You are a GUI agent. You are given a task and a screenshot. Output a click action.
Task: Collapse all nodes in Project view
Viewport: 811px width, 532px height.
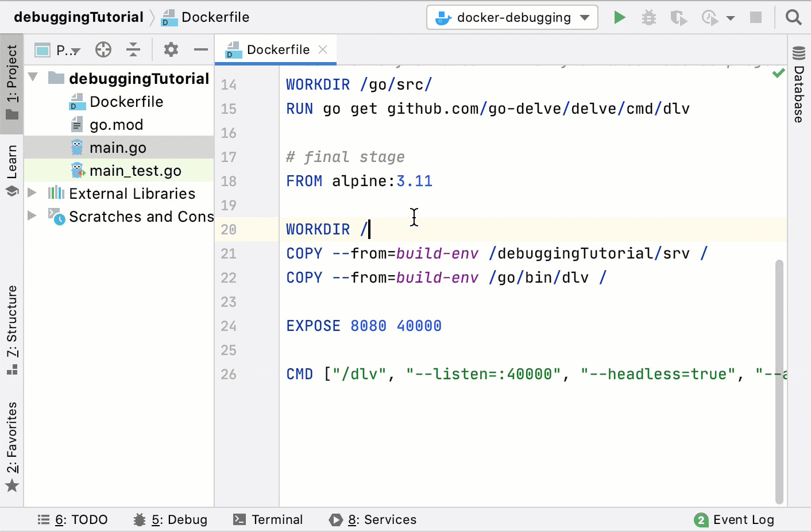(x=133, y=49)
